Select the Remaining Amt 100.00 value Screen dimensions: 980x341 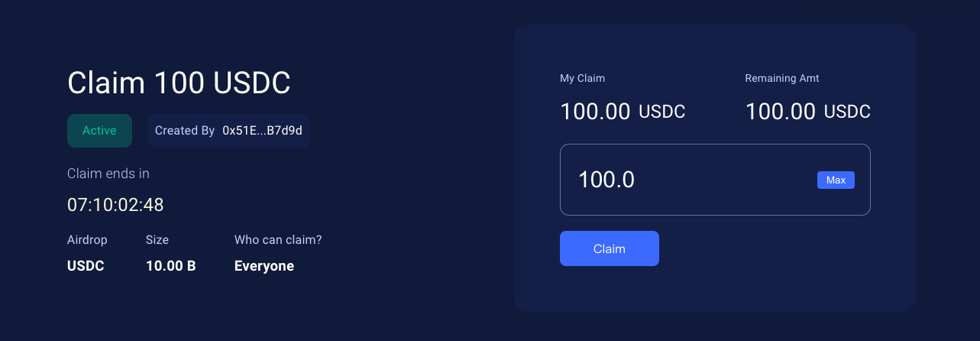tap(781, 112)
